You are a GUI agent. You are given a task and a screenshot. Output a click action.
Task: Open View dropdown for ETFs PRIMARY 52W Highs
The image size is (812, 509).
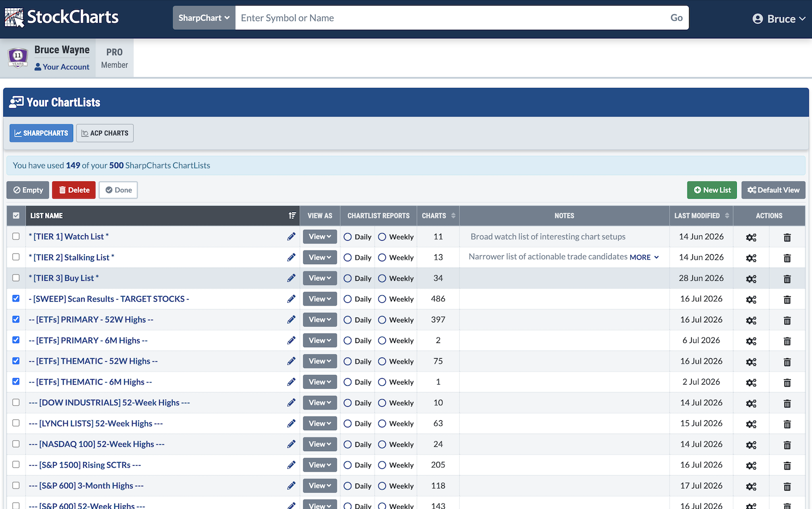[x=320, y=319]
